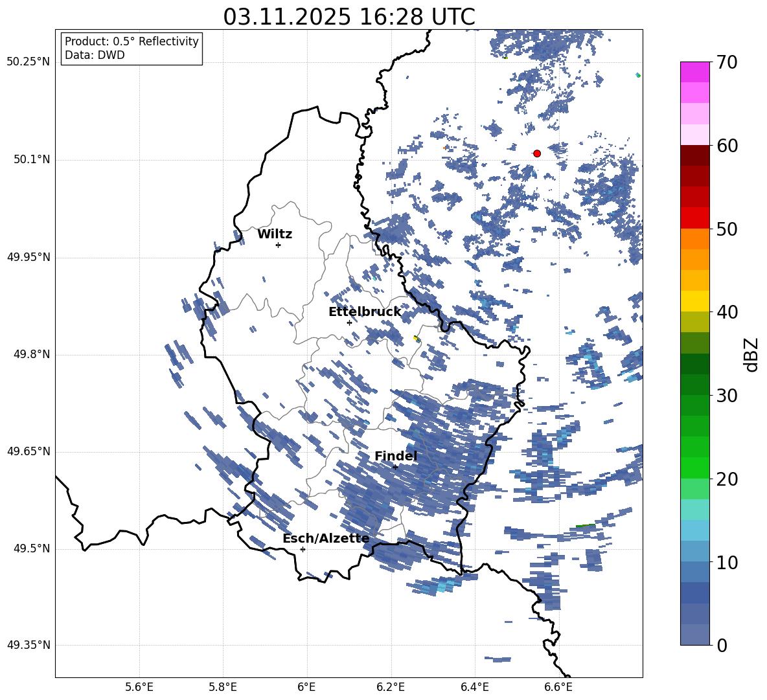Click the green echo streak near 6.65°E

[586, 526]
